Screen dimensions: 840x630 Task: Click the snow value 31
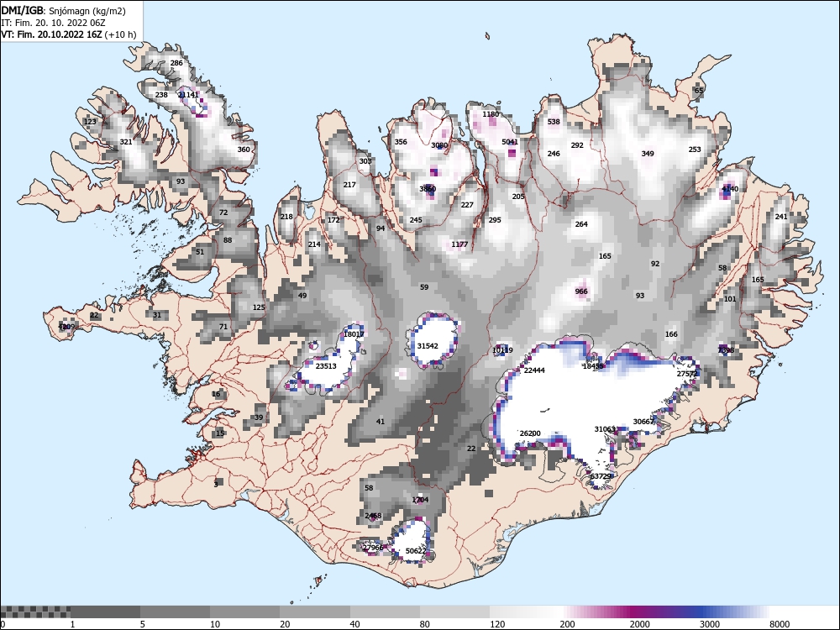pos(157,315)
